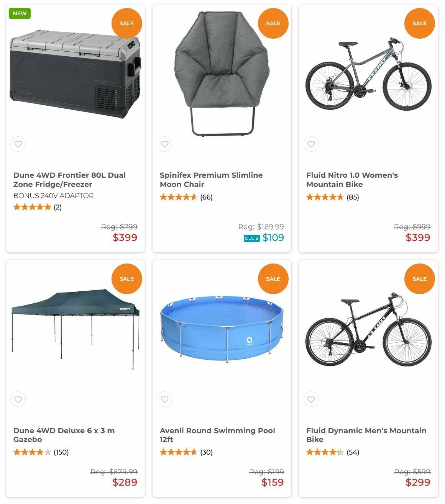Open Spinifex Premium Slimline Moon Chair link
Viewport: 445px width, 504px height.
point(211,180)
